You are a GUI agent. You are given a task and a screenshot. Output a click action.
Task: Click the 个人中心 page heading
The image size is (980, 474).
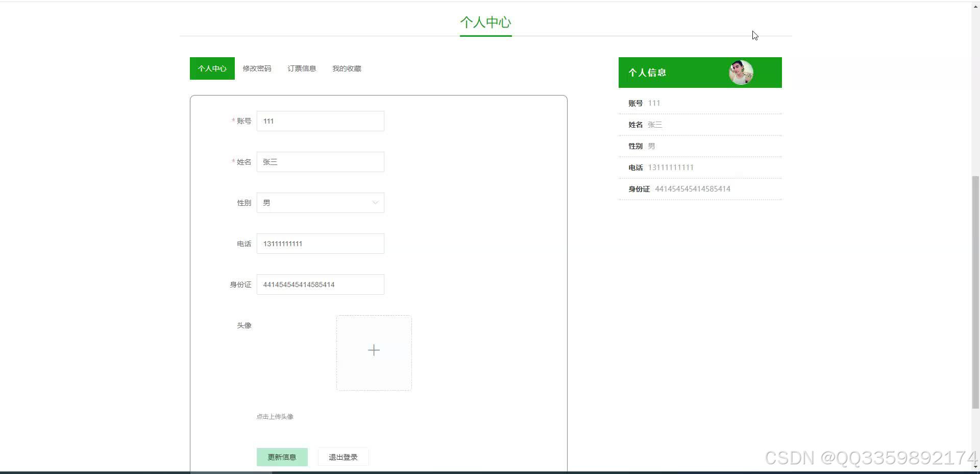point(485,22)
